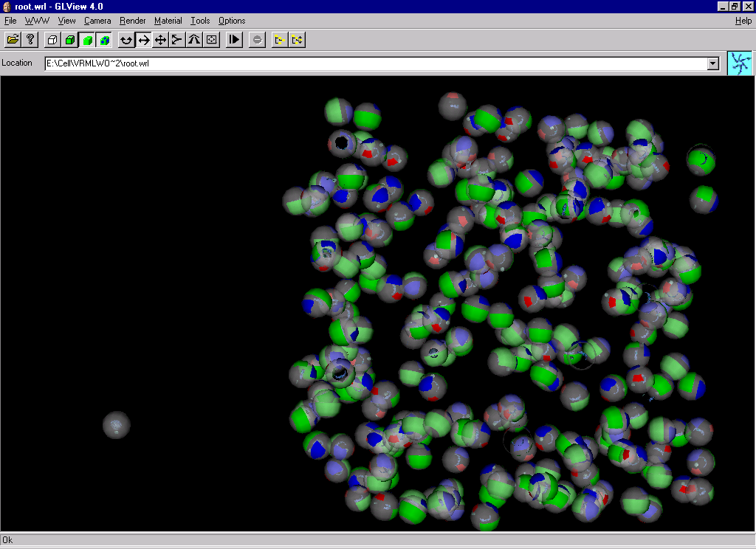
Task: Open the Camera menu
Action: tap(97, 21)
